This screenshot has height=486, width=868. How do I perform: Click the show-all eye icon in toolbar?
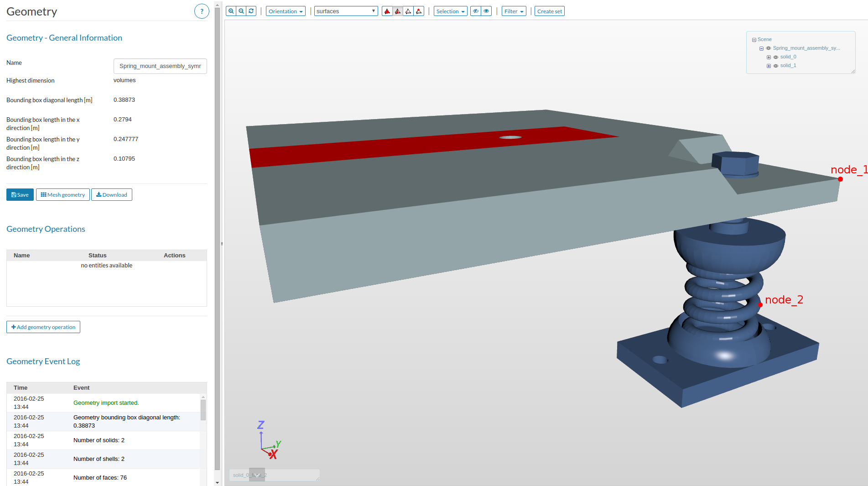486,10
